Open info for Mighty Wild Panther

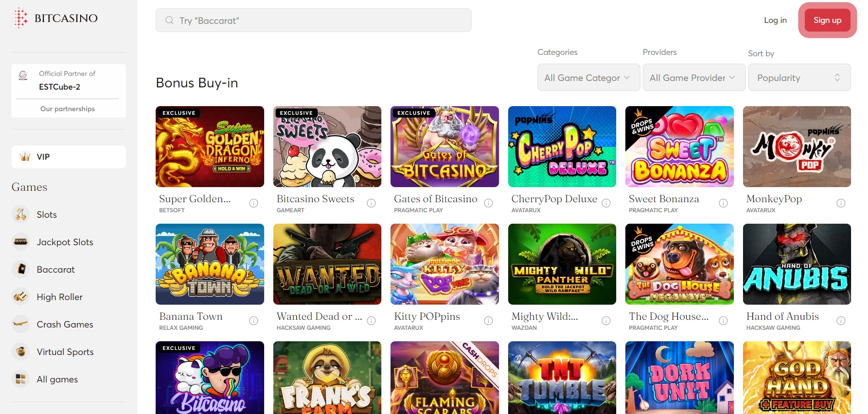tap(606, 321)
